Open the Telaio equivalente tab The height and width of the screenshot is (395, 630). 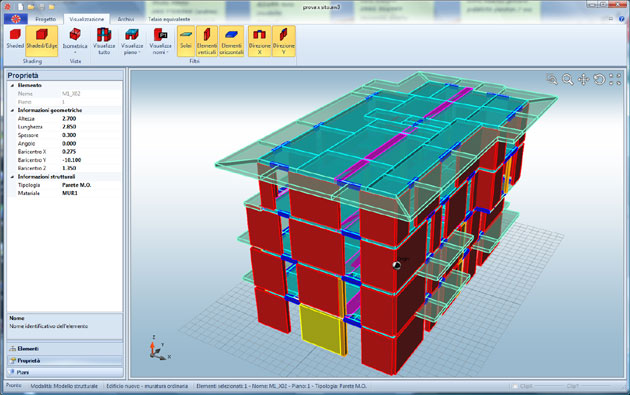point(169,19)
